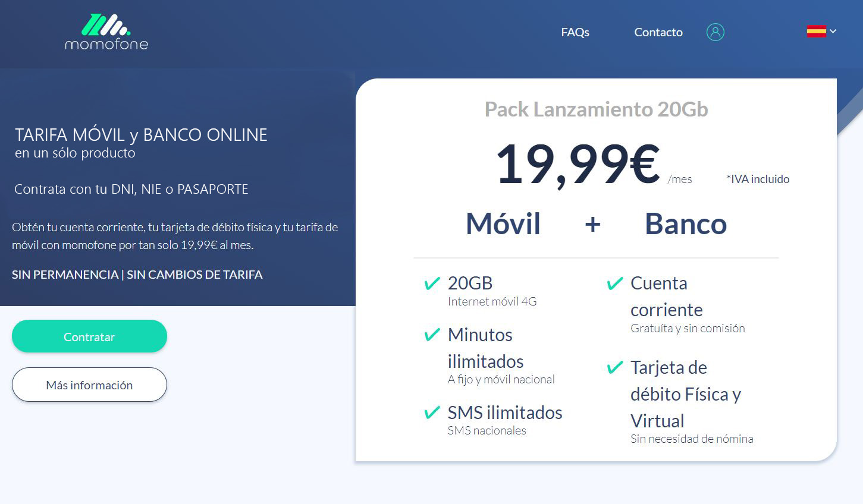The image size is (863, 504).
Task: Click the checkmark beside SMS ilimitados
Action: [x=432, y=412]
